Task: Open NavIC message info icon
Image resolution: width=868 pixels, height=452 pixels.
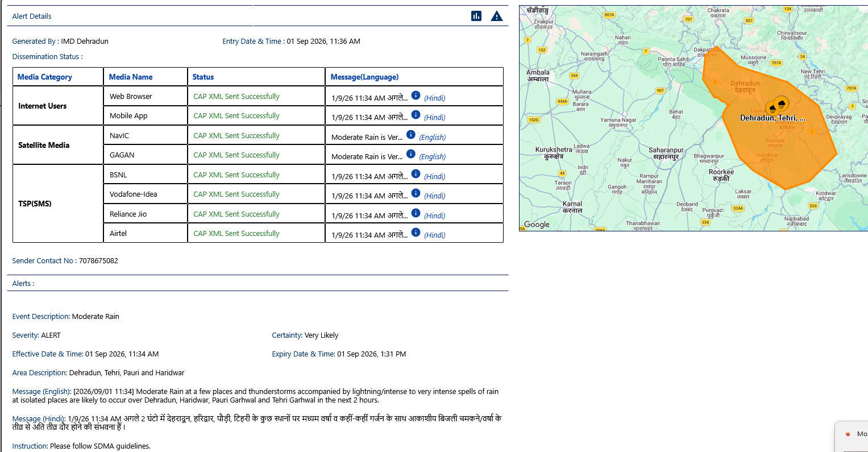Action: pyautogui.click(x=411, y=135)
